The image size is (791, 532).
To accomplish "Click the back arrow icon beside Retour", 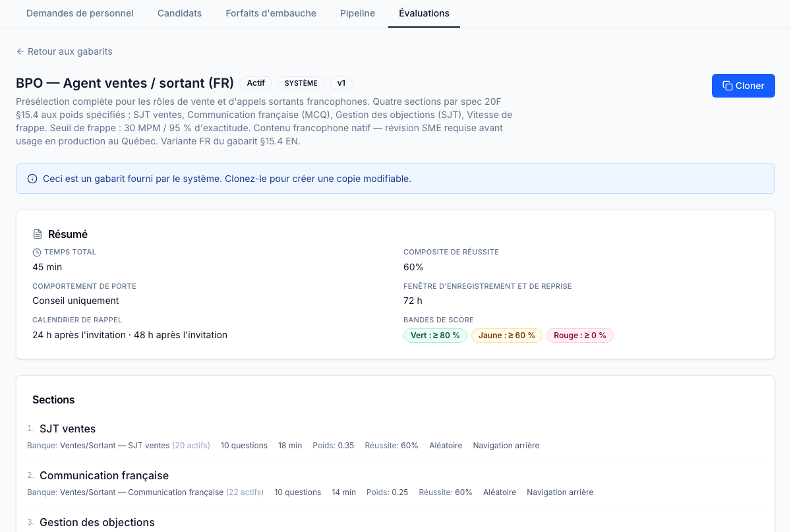I will pos(20,51).
